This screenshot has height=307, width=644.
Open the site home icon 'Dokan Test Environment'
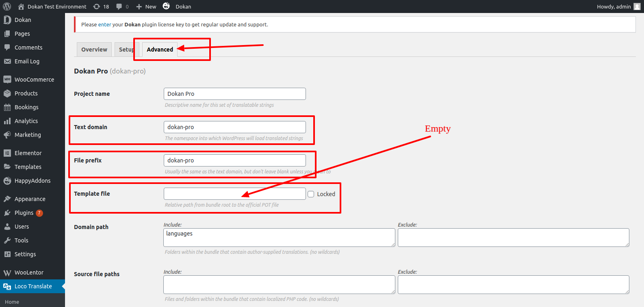tap(21, 6)
